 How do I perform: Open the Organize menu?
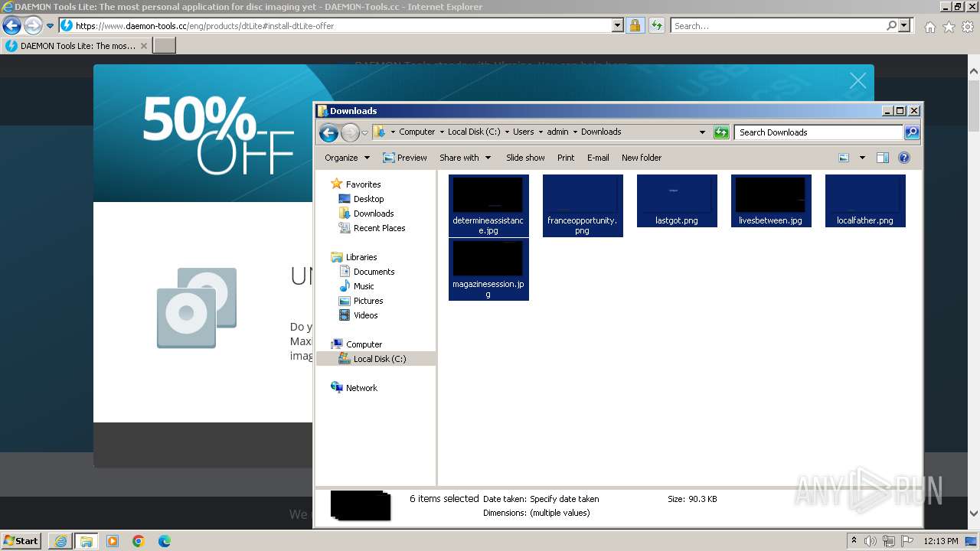[x=347, y=158]
